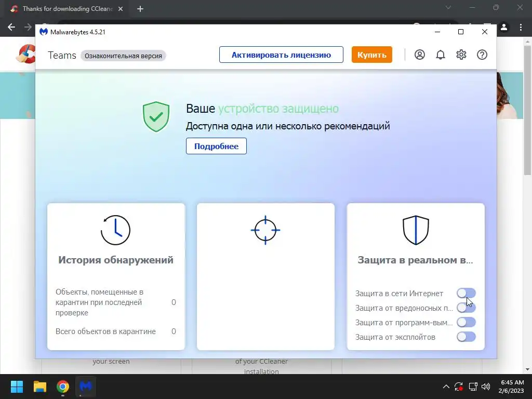Screen dimensions: 532x399
Task: Open network tray icon
Action: point(473,387)
